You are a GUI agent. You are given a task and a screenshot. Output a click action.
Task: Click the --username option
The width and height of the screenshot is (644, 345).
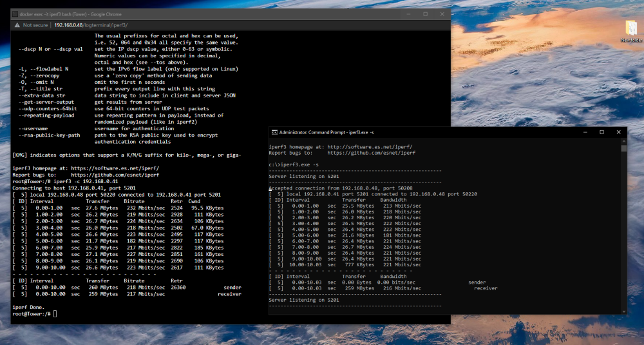point(33,128)
